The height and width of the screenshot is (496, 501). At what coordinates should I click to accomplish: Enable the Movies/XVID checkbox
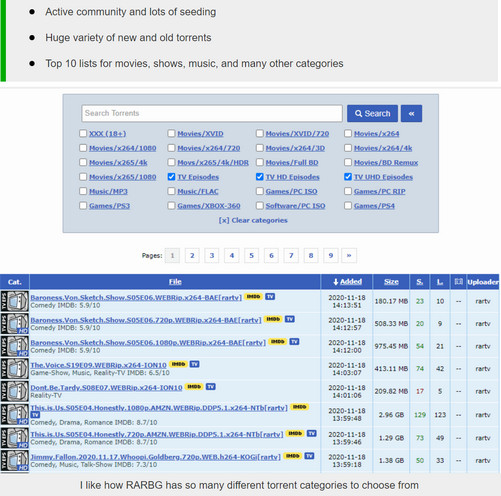[171, 134]
